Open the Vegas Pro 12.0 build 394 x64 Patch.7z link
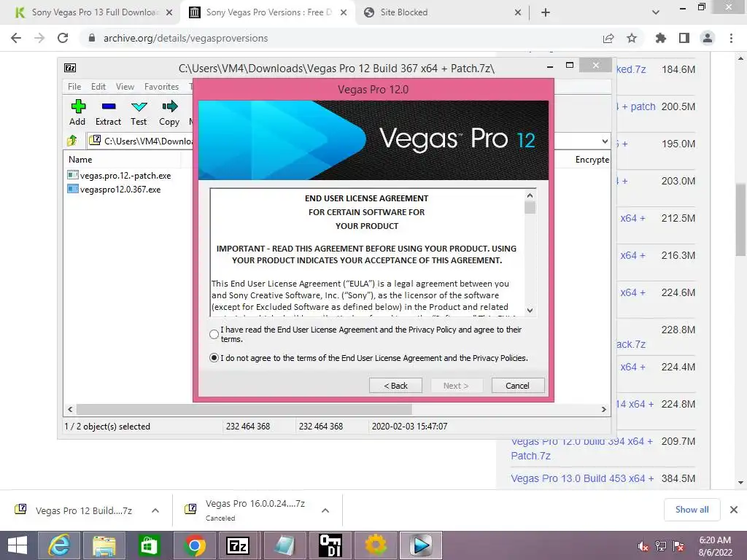The height and width of the screenshot is (560, 747). [581, 448]
